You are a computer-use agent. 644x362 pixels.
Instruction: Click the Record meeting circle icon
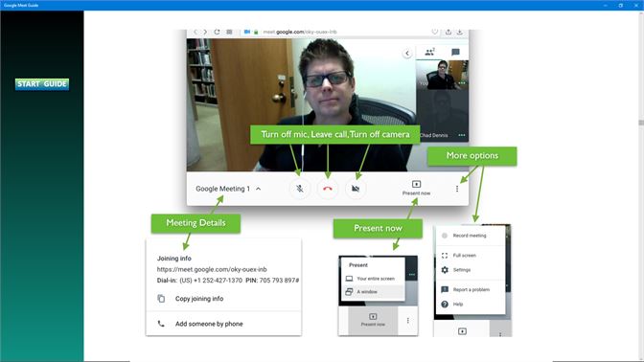(x=445, y=236)
